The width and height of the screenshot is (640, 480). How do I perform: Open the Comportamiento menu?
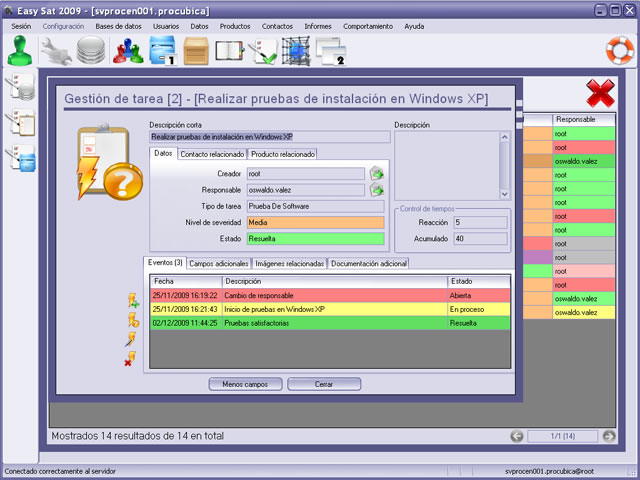pos(368,27)
